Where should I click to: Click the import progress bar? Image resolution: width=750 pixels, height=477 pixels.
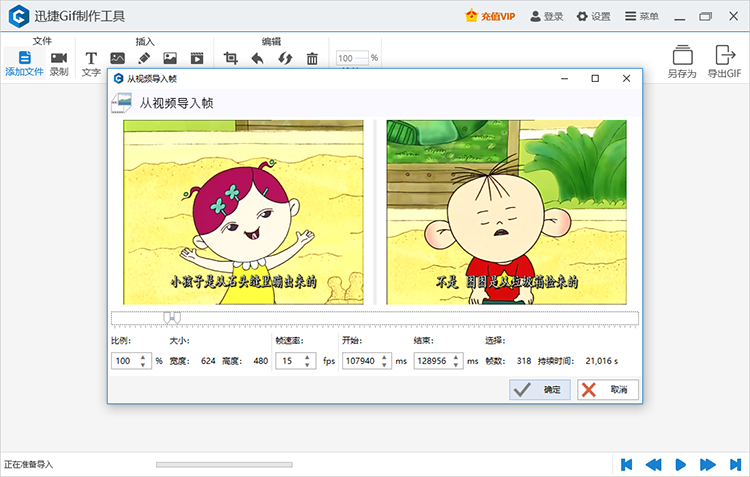tap(224, 465)
